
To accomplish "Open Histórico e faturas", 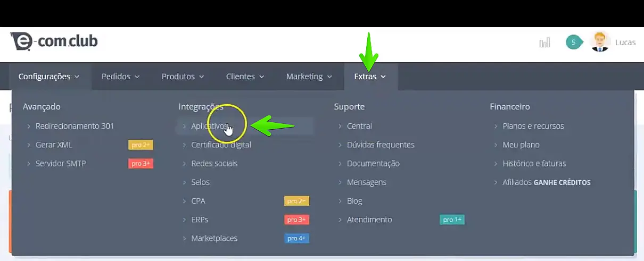I will pos(534,163).
